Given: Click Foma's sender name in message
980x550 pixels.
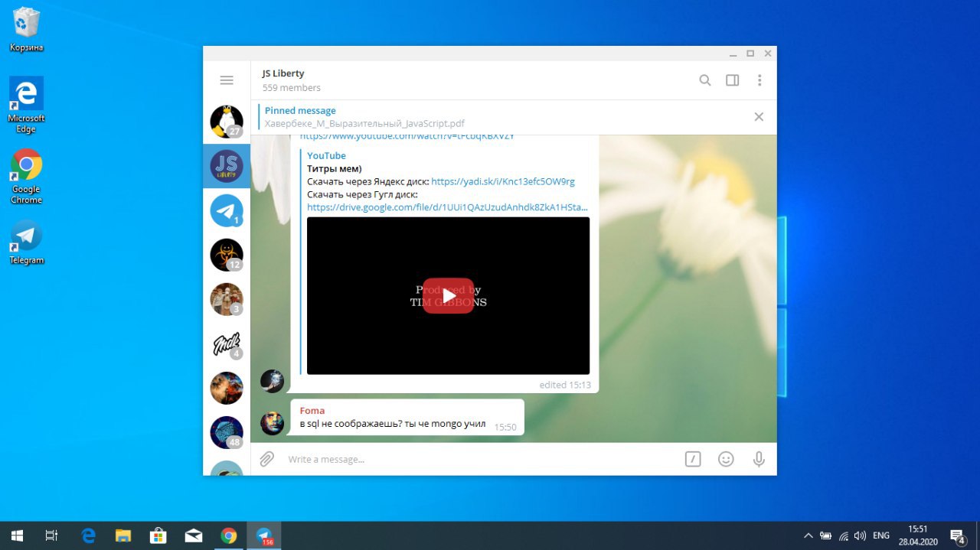Looking at the screenshot, I should [312, 411].
